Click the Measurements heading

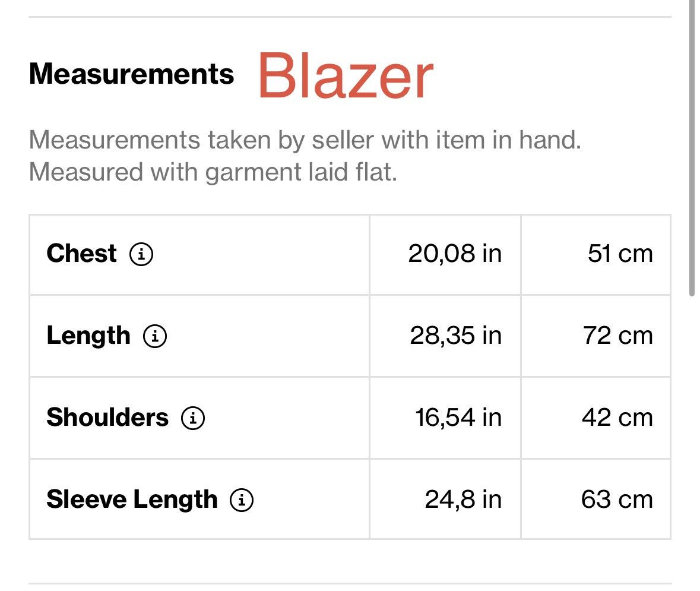coord(131,74)
